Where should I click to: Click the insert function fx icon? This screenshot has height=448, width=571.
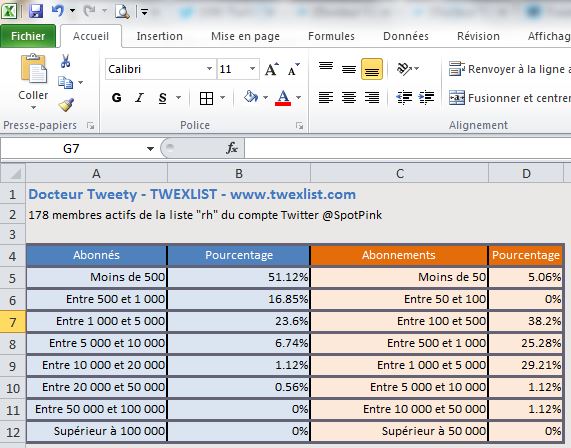tap(232, 148)
